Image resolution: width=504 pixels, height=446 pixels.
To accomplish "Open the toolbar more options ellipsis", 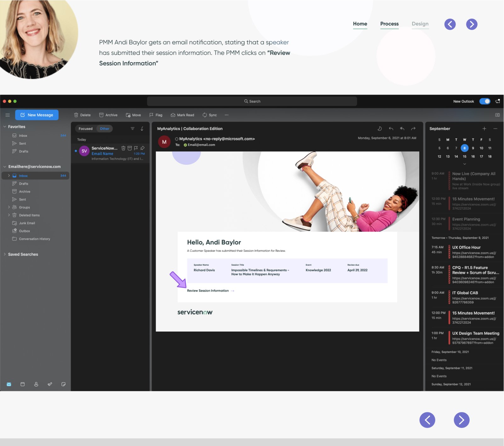I will pos(226,115).
